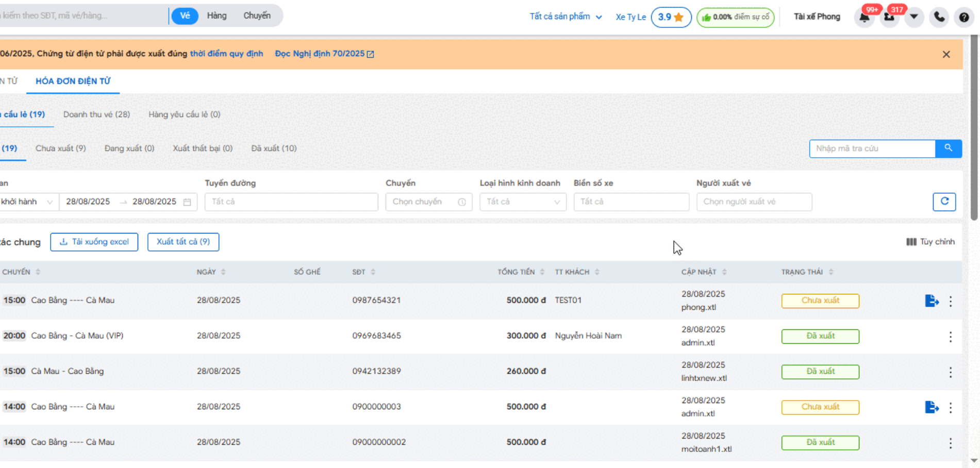This screenshot has width=980, height=468.
Task: Click the refresh filter icon
Action: tap(944, 202)
